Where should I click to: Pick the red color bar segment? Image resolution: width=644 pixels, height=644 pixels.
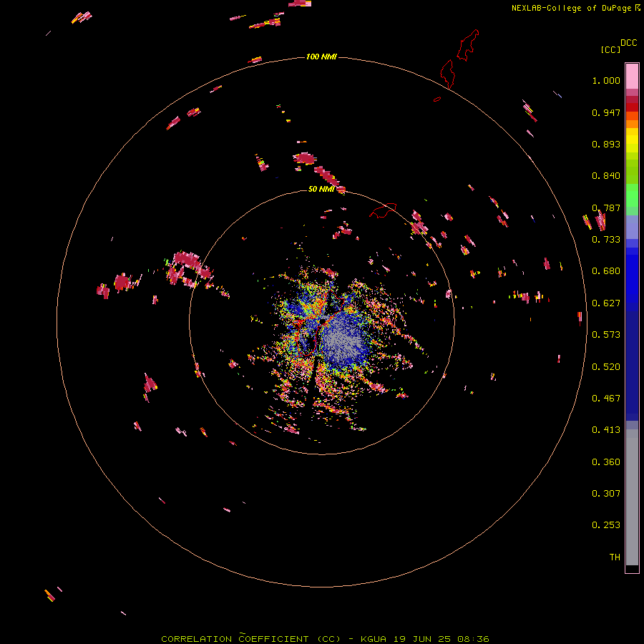[x=632, y=107]
